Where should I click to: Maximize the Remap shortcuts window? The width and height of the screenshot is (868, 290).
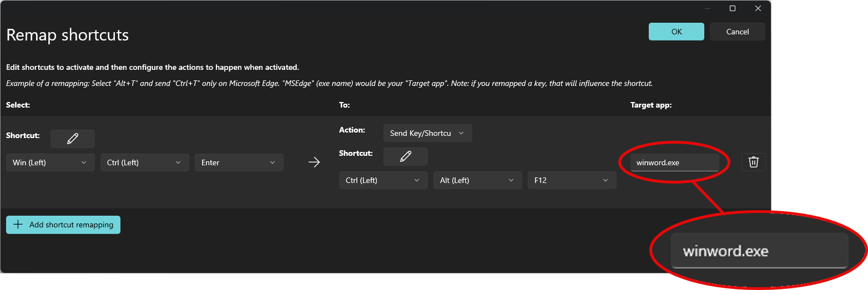pyautogui.click(x=733, y=8)
